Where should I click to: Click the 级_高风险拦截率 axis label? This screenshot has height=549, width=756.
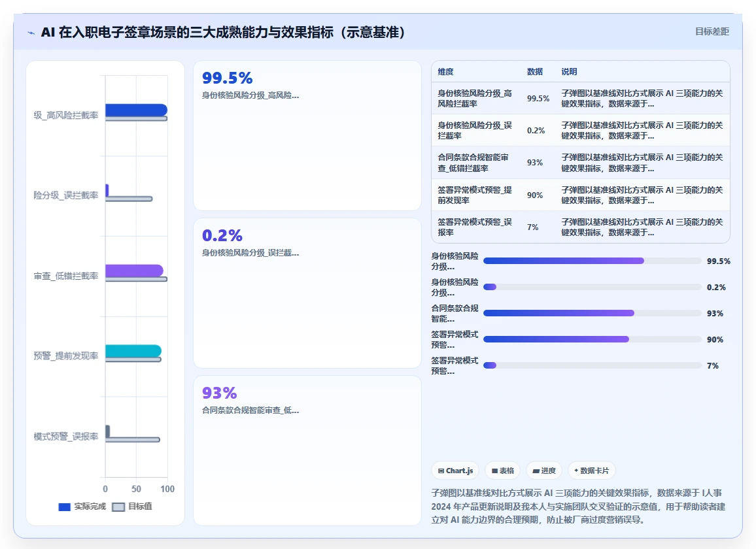tap(65, 115)
